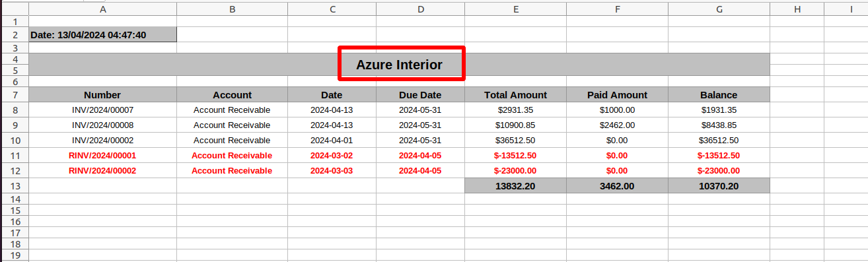
Task: Select the Due Date header cell
Action: [420, 95]
